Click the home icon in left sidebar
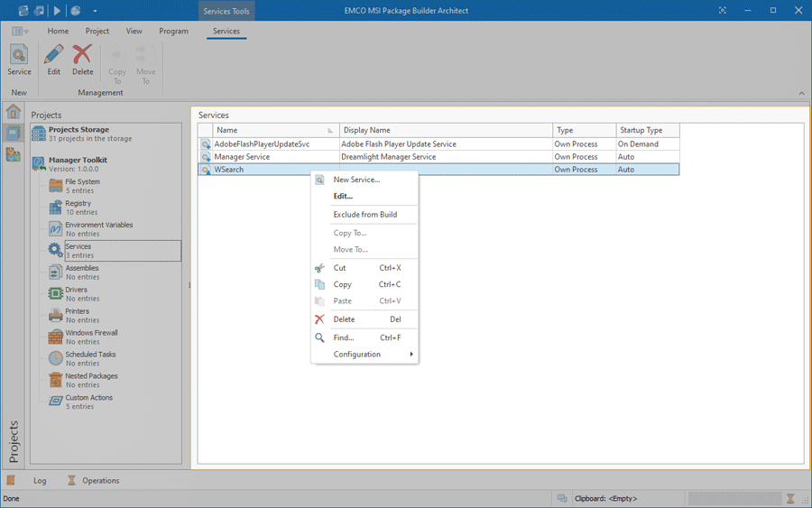The height and width of the screenshot is (508, 812). (x=13, y=111)
